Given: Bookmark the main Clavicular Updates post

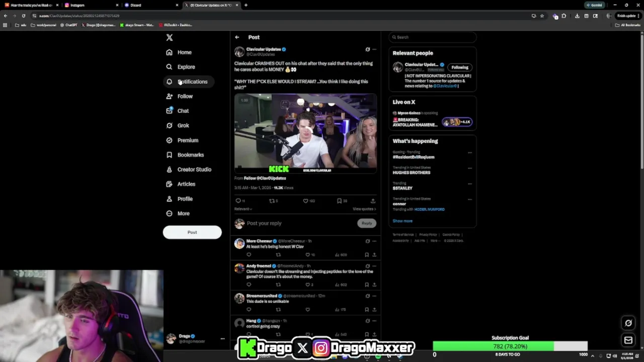Looking at the screenshot, I should click(x=340, y=201).
